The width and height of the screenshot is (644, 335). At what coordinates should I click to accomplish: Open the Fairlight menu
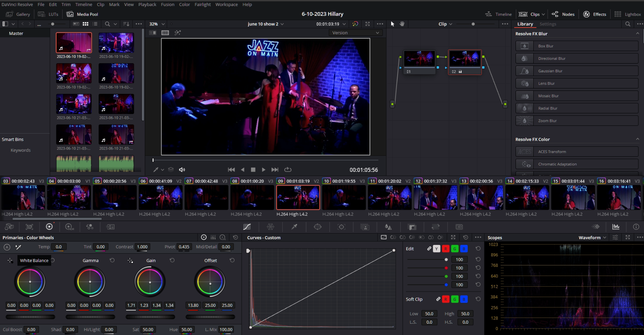[x=202, y=5]
